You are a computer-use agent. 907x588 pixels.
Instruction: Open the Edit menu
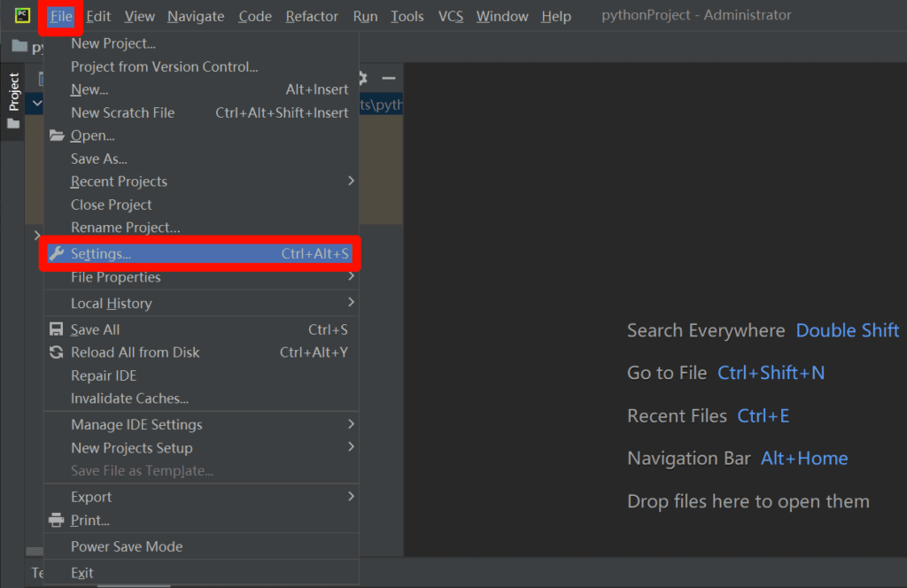click(x=98, y=15)
